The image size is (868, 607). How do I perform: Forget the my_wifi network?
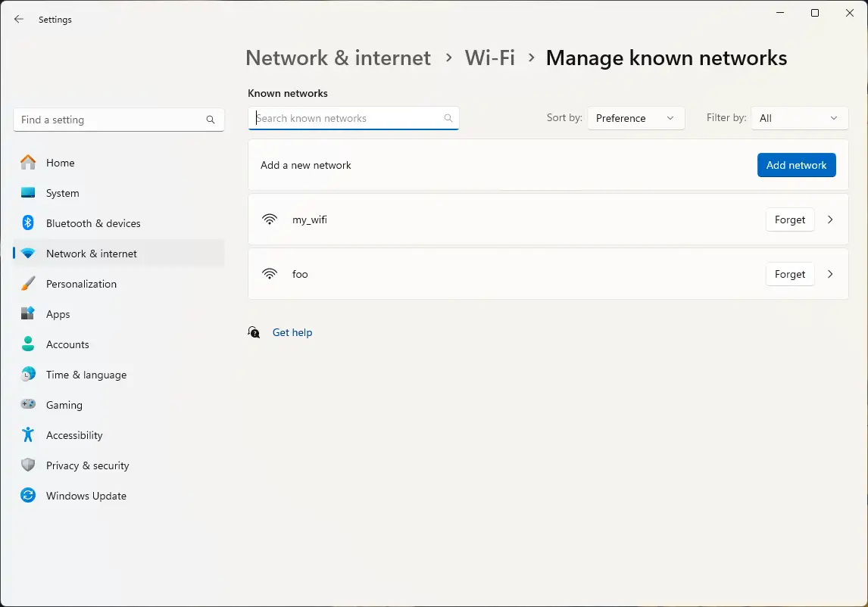tap(790, 219)
